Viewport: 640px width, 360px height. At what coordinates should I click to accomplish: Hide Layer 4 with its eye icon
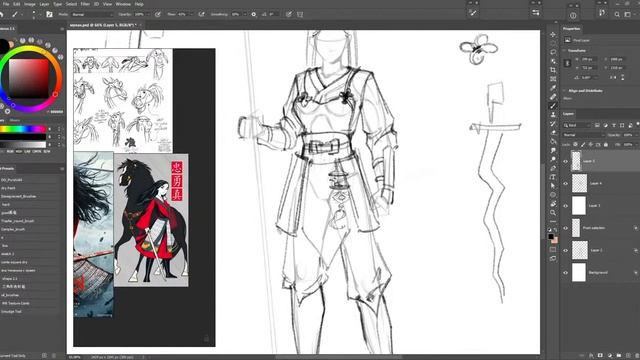(x=565, y=184)
